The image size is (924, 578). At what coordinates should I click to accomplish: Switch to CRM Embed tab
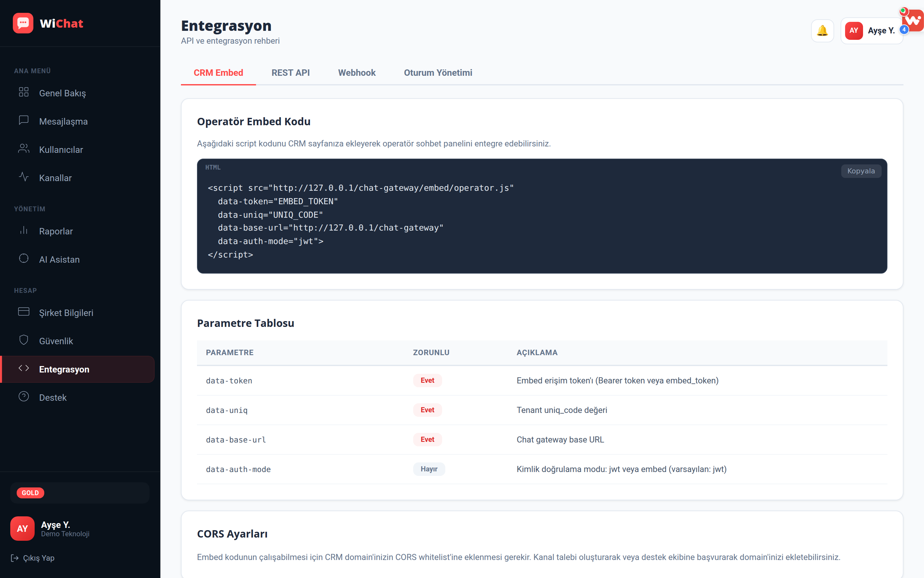coord(218,73)
